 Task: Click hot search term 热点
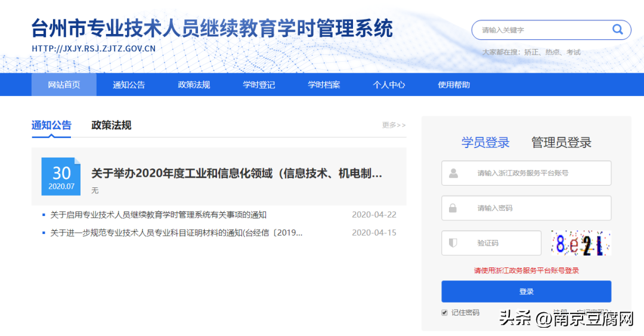pyautogui.click(x=552, y=53)
